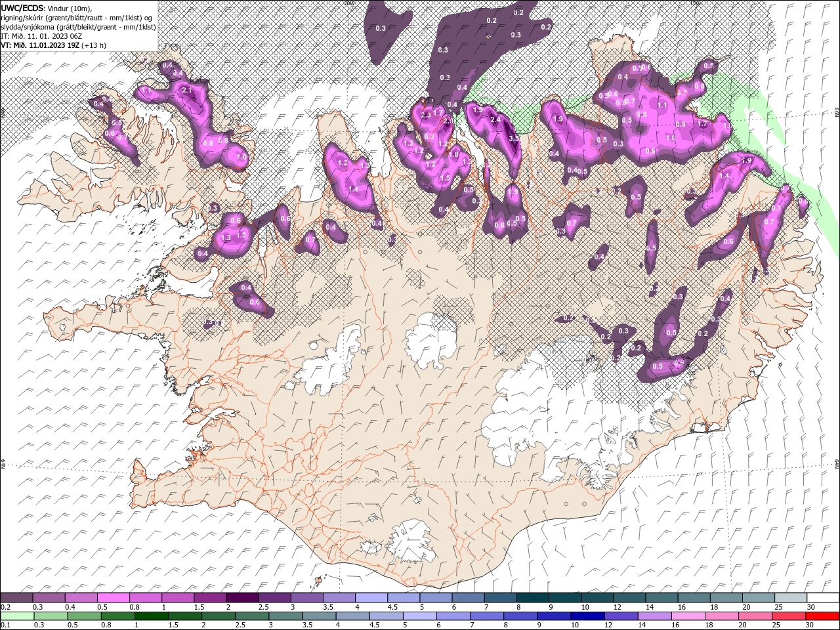Select the dark teal snow swatch labeled 9
Screen dimensions: 840x630
pyautogui.click(x=564, y=597)
